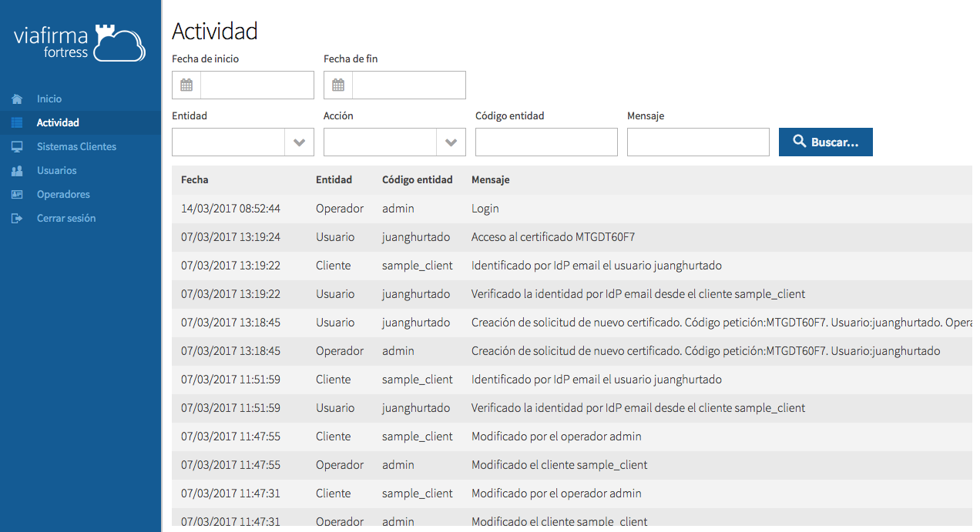Open the Fecha de inicio calendar icon
The image size is (980, 532).
[x=186, y=85]
